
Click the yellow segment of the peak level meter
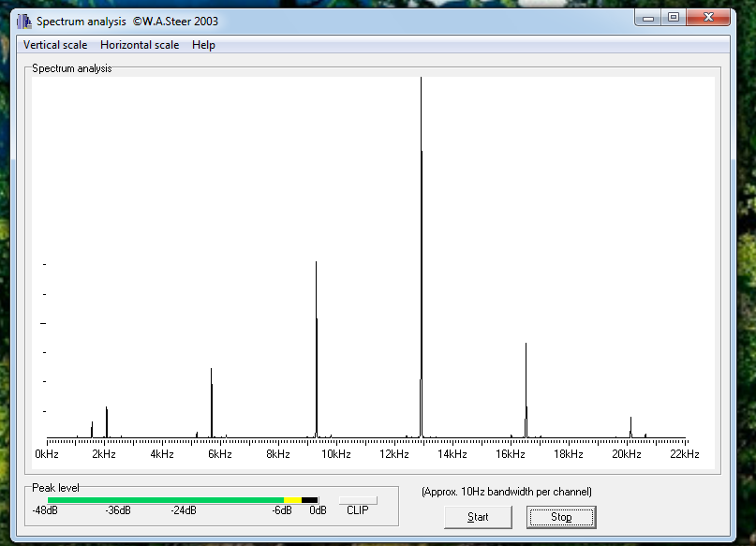(x=292, y=501)
